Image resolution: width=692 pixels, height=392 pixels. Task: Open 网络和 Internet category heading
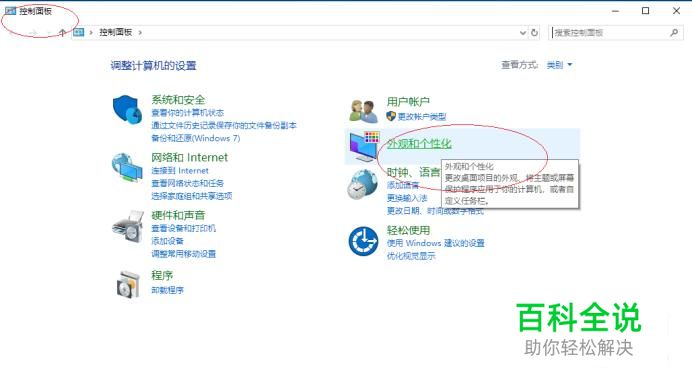pyautogui.click(x=189, y=158)
